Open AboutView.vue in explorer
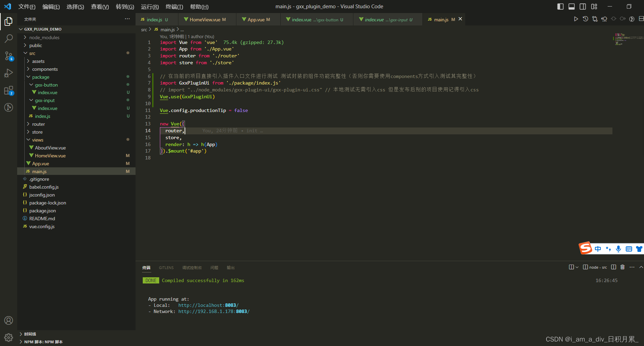Screen dimensions: 644x346 [x=50, y=148]
